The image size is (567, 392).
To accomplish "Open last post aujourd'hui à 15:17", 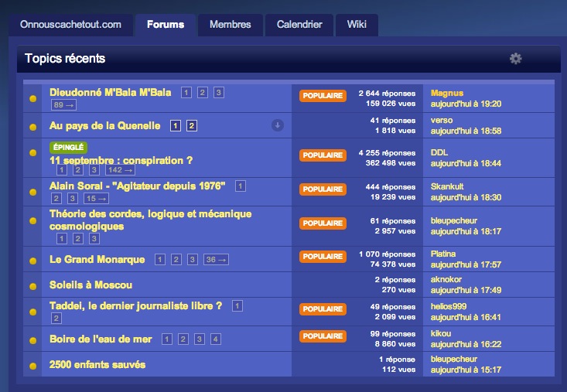I will (x=466, y=370).
